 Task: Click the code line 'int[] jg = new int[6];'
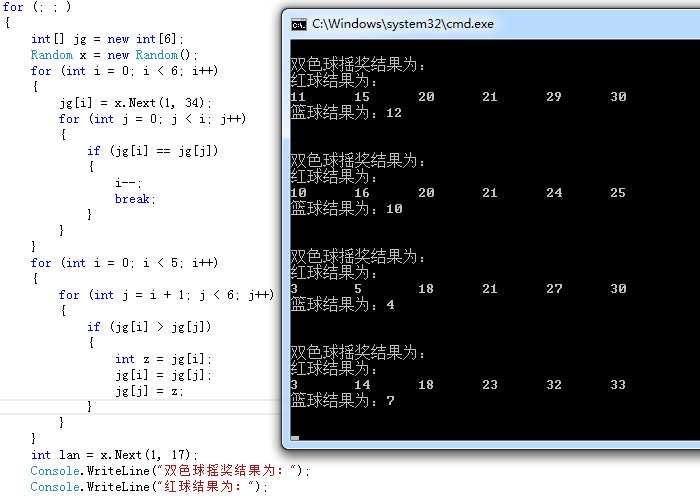point(107,39)
